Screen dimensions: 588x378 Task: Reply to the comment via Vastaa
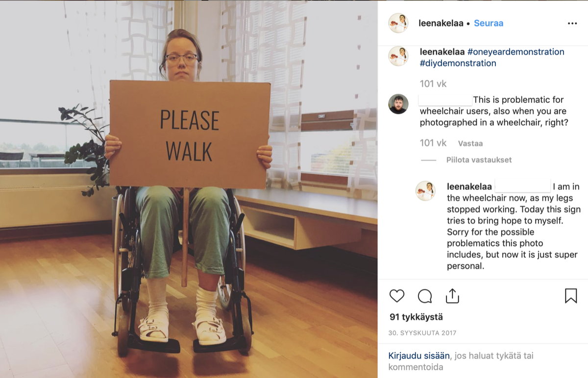(470, 143)
